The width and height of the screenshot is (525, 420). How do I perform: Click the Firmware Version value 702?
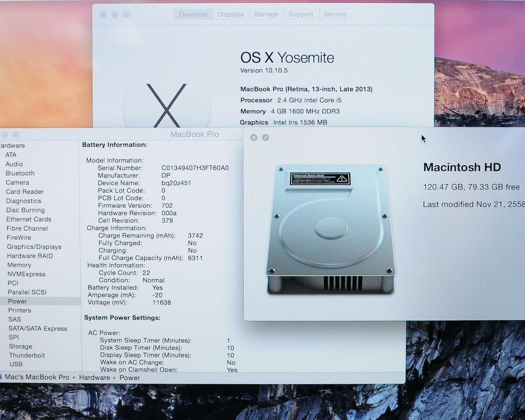click(167, 206)
